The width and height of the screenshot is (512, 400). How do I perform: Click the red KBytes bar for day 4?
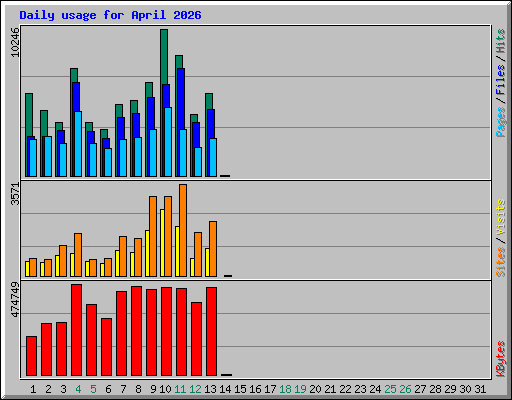tap(76, 330)
